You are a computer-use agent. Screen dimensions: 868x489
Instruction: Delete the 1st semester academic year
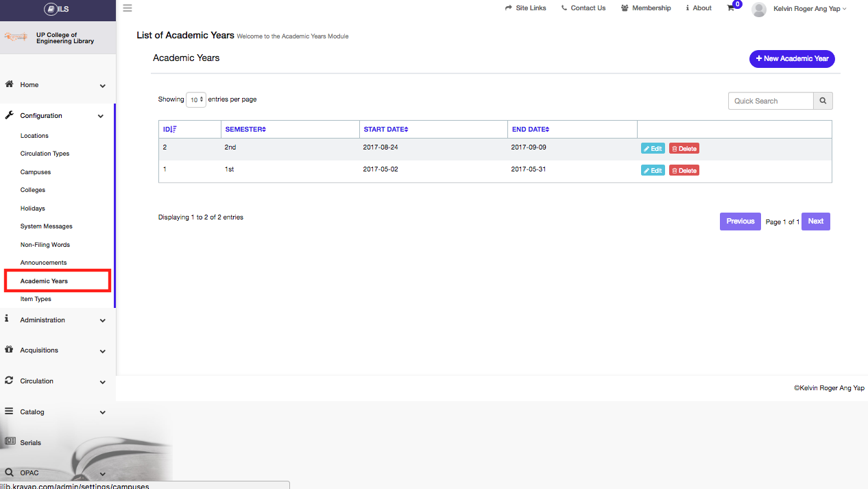(684, 171)
